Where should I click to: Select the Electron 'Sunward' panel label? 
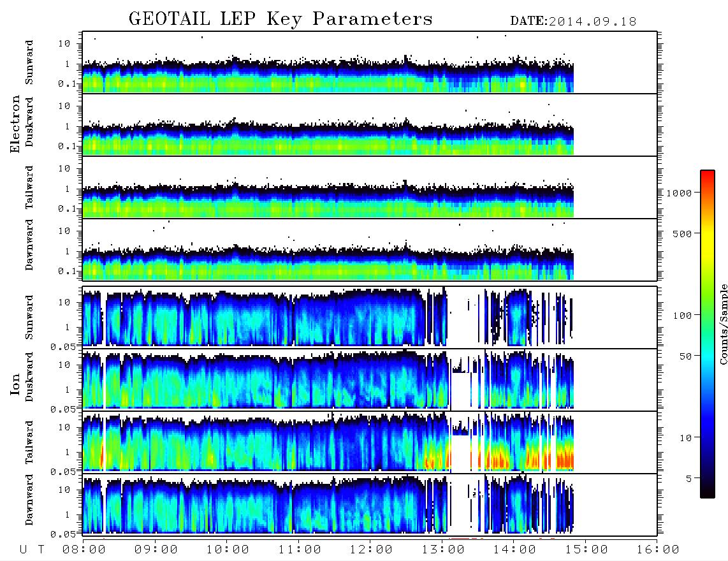[x=29, y=62]
